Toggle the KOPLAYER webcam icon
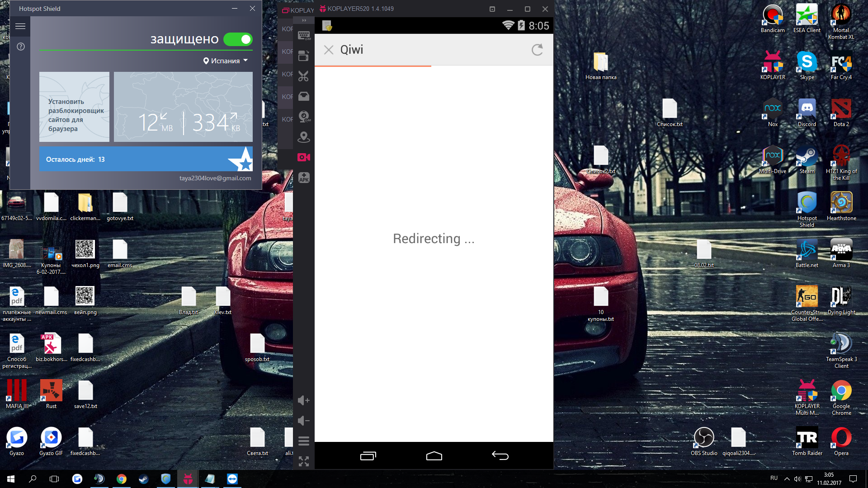Viewport: 868px width, 488px height. click(304, 117)
